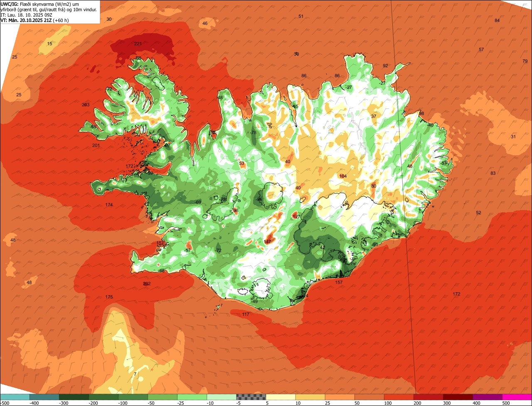Click the legend swatch between 10 and 25
This screenshot has height=406, width=532.
point(310,397)
